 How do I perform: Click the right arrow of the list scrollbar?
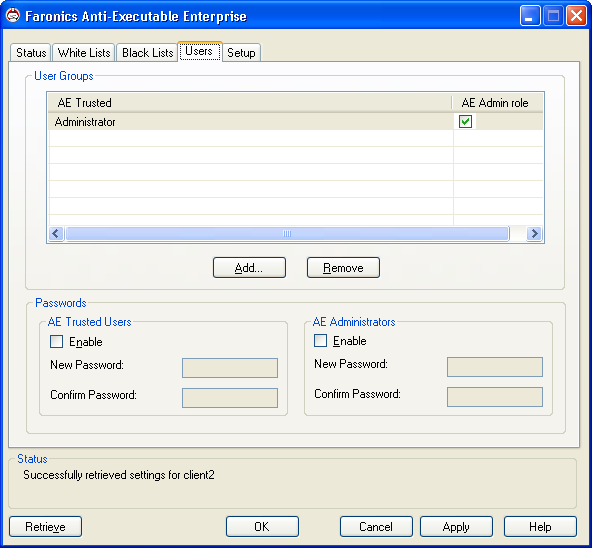pyautogui.click(x=534, y=233)
